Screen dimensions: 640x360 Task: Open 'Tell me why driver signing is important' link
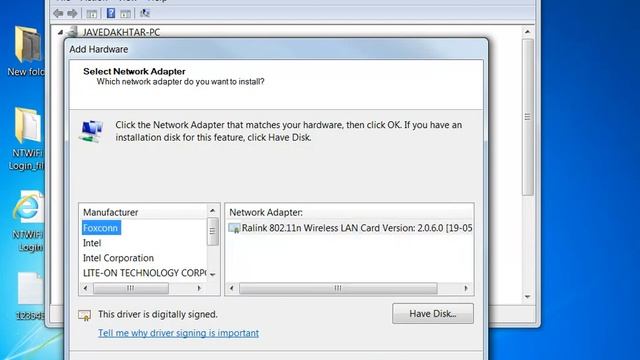(x=178, y=333)
